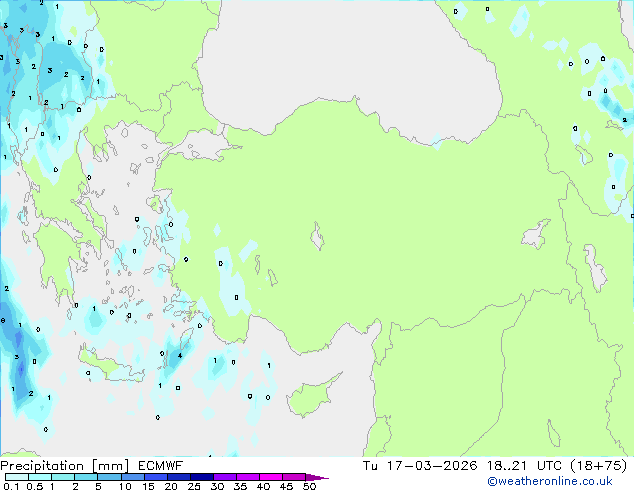The width and height of the screenshot is (634, 490).
Task: Click the '45' legend scale label
Action: coord(286,486)
